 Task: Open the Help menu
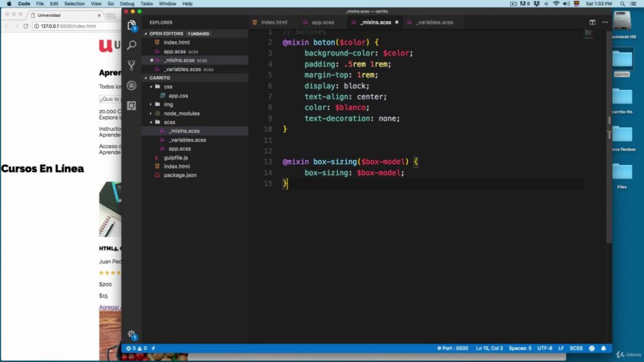187,4
